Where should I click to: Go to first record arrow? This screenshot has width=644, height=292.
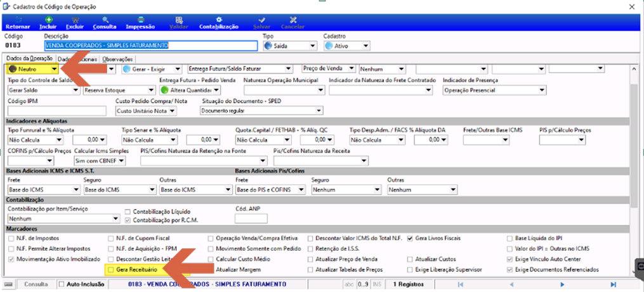coord(461,284)
